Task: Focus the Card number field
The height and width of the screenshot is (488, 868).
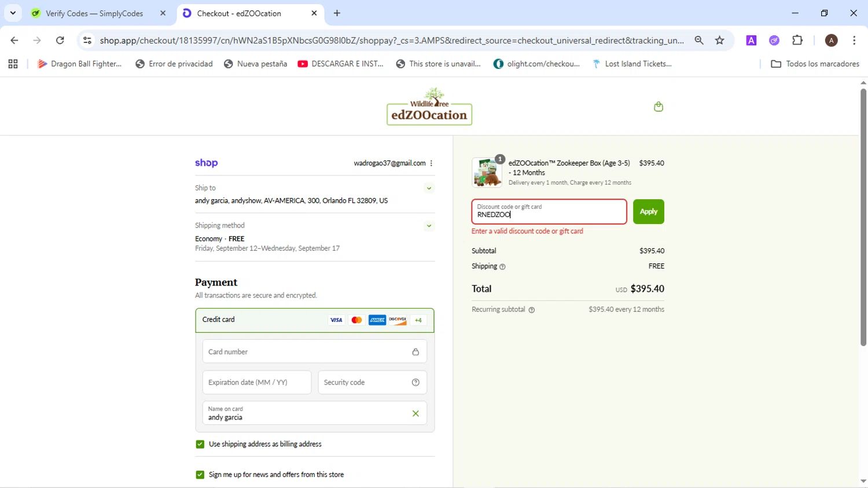Action: point(315,352)
